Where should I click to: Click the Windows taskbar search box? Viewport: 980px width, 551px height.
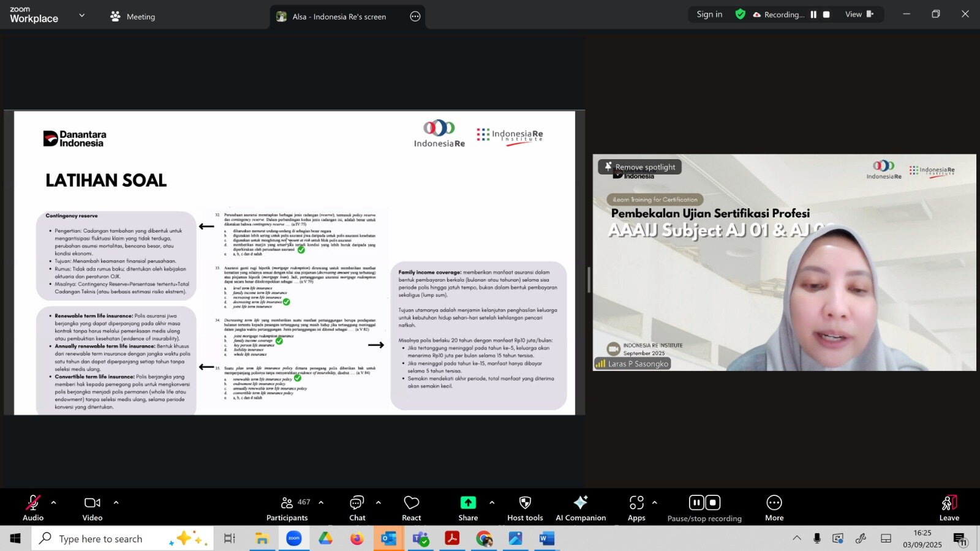coord(123,539)
